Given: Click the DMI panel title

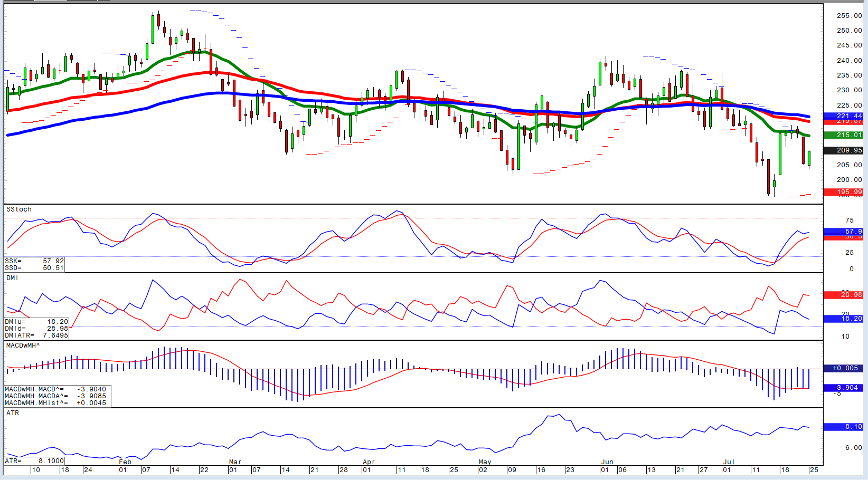Looking at the screenshot, I should coord(12,278).
